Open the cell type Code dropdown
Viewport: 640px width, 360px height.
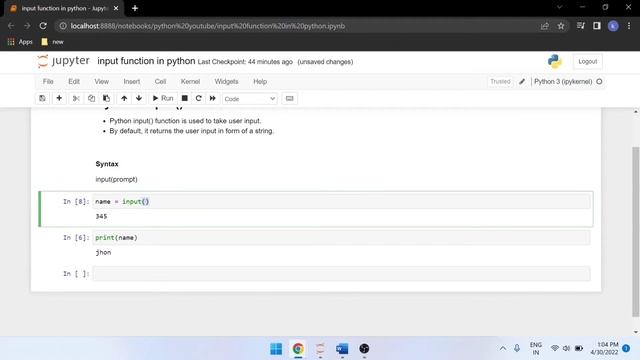250,99
